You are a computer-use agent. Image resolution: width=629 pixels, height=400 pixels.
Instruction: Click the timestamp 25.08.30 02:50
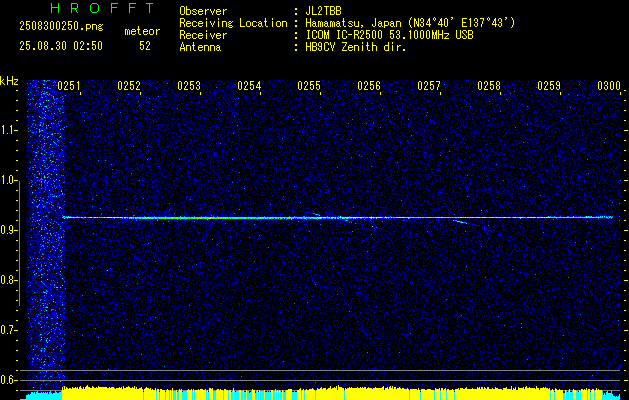[x=61, y=46]
